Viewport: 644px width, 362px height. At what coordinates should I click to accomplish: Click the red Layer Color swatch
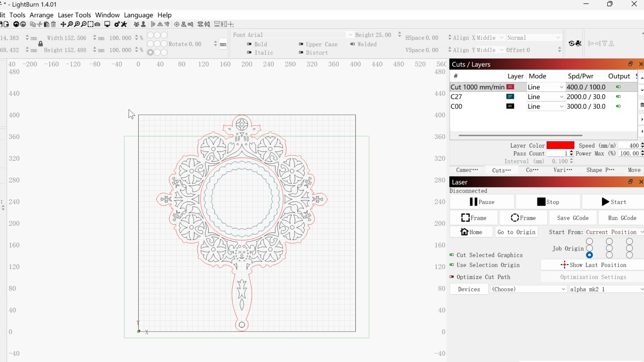(x=560, y=145)
